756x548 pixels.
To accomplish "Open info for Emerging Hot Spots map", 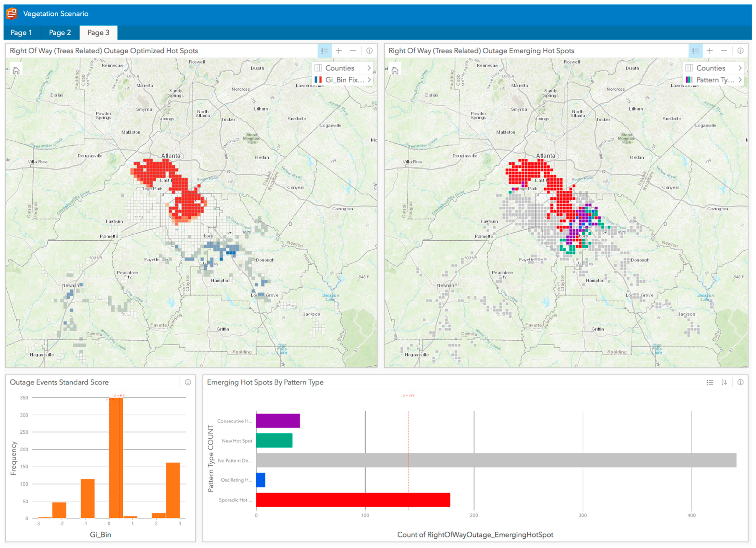I will click(x=740, y=51).
